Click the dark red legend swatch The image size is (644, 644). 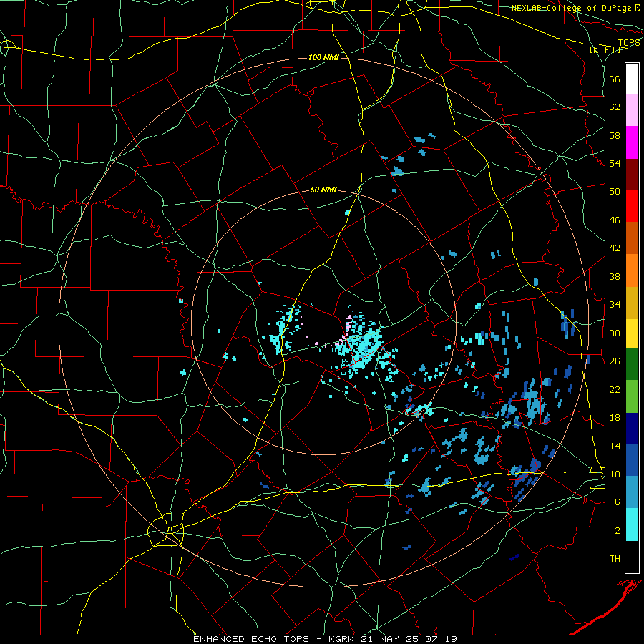632,174
